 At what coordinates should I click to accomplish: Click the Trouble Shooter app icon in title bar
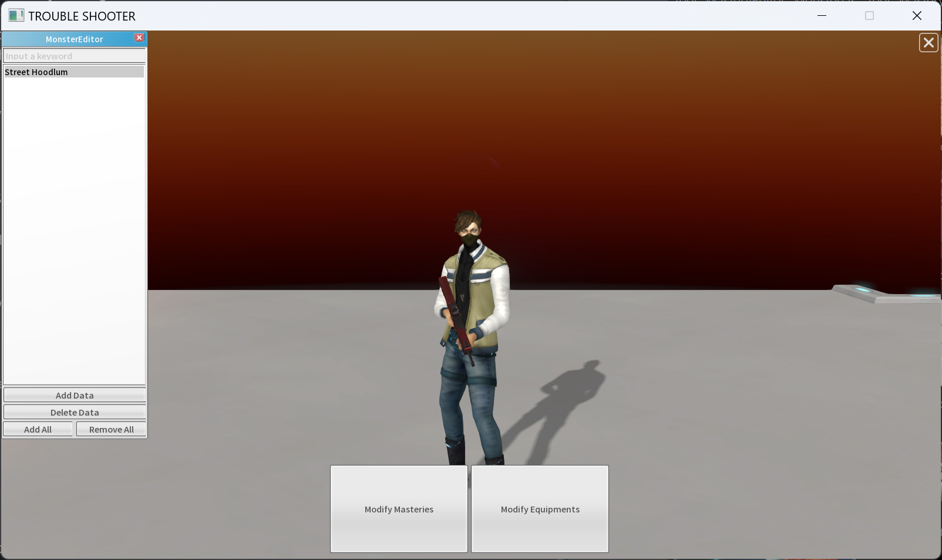tap(16, 16)
